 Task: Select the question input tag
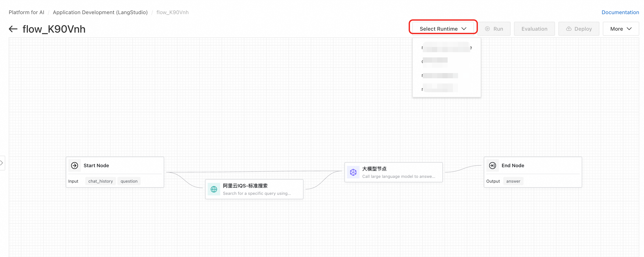pyautogui.click(x=129, y=181)
